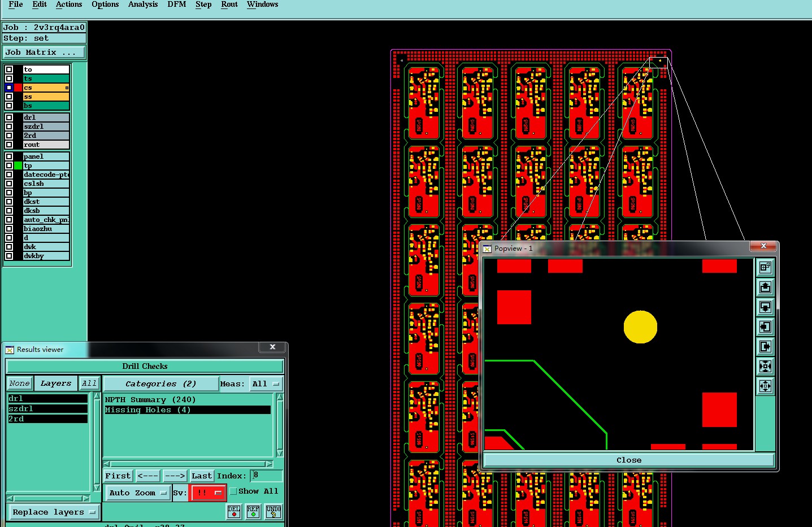Open the Windows menu
The image size is (812, 527).
coord(262,5)
